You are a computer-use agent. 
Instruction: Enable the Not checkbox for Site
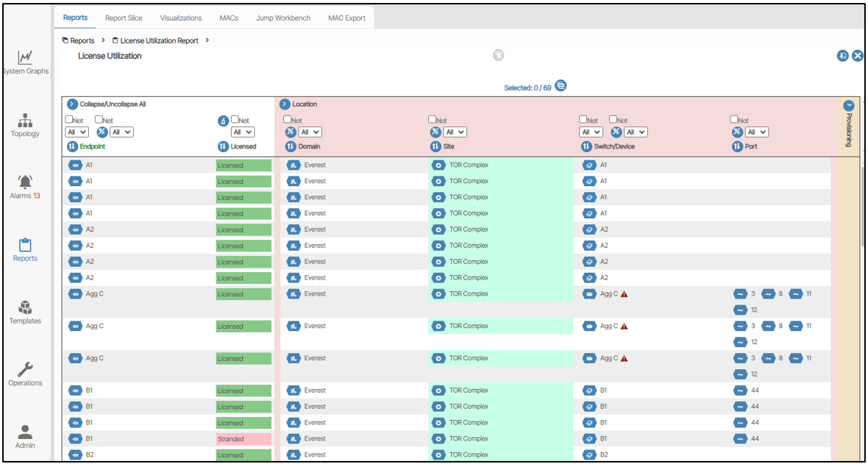(433, 120)
